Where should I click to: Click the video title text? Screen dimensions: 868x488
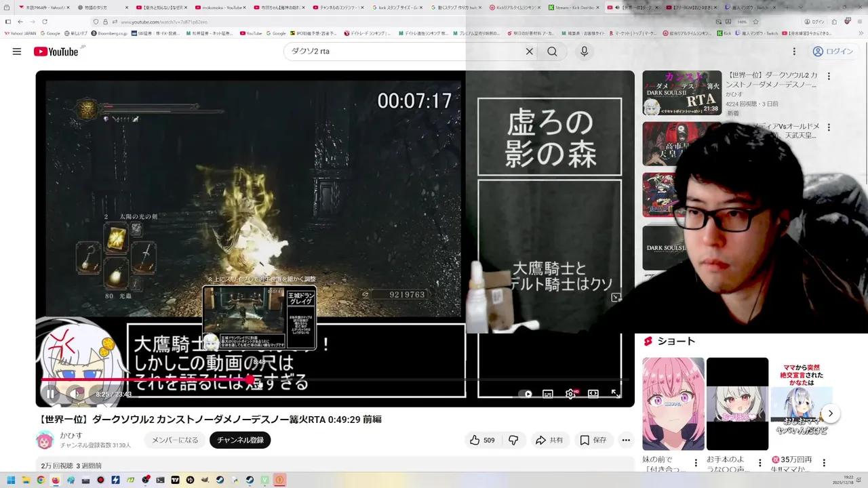coord(209,420)
